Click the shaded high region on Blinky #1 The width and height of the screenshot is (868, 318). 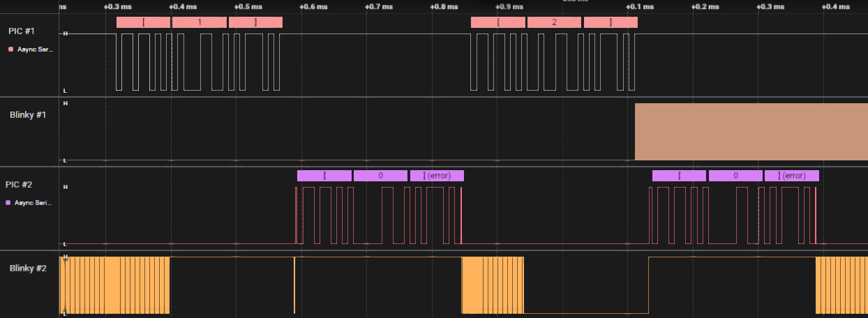pos(751,132)
